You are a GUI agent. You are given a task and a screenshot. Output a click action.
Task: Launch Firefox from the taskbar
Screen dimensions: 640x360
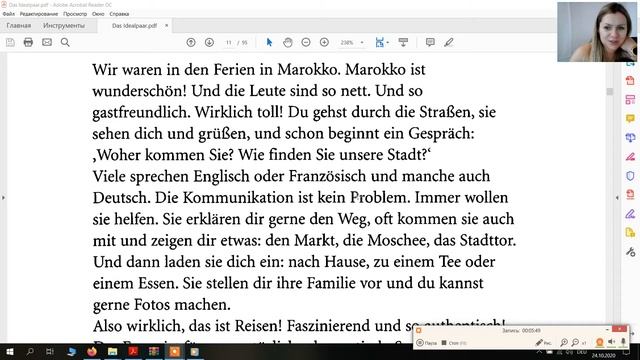[92, 351]
